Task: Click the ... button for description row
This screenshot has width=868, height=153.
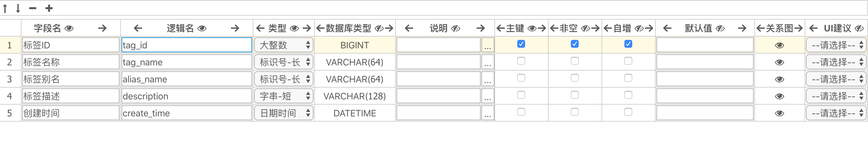Action: tap(488, 96)
